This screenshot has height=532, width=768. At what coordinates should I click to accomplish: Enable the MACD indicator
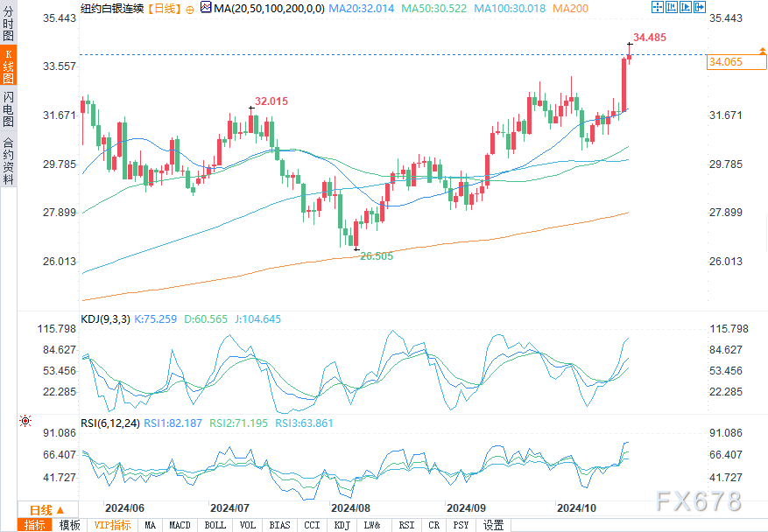180,525
